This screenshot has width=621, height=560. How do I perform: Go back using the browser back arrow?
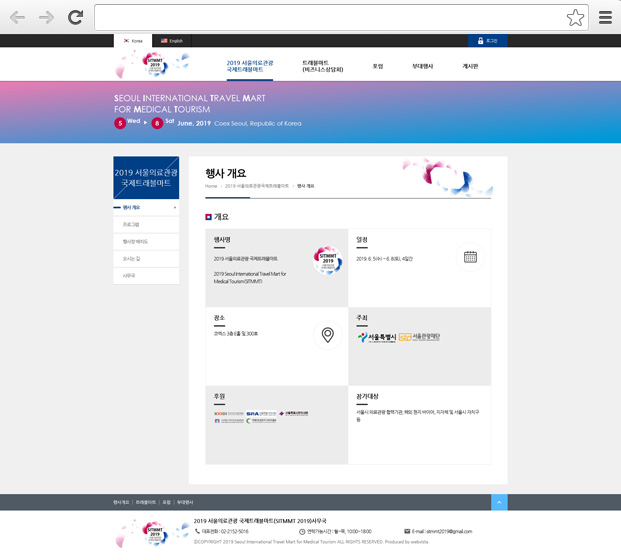click(17, 17)
